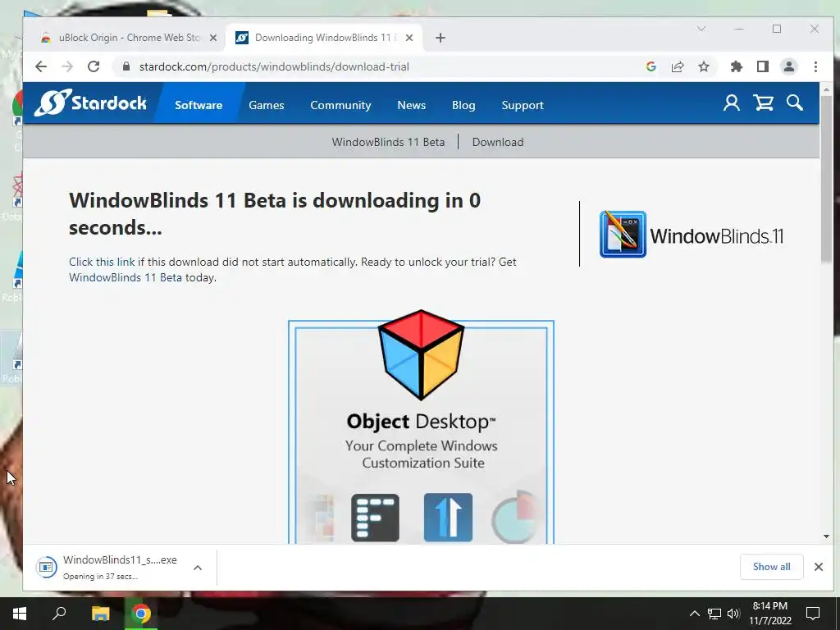
Task: Open the Extensions puzzle icon
Action: [737, 66]
